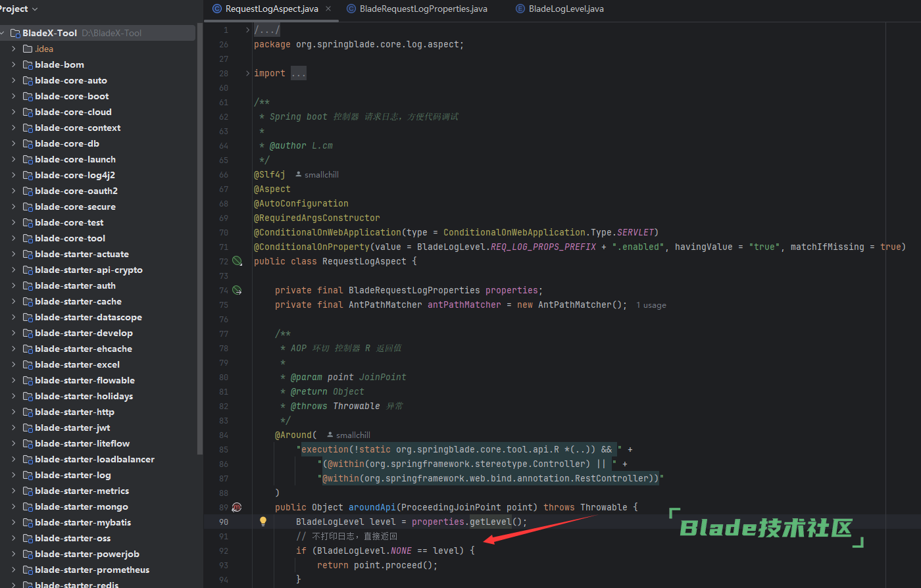Select blade-core-auto in project tree
921x588 pixels.
tap(71, 80)
